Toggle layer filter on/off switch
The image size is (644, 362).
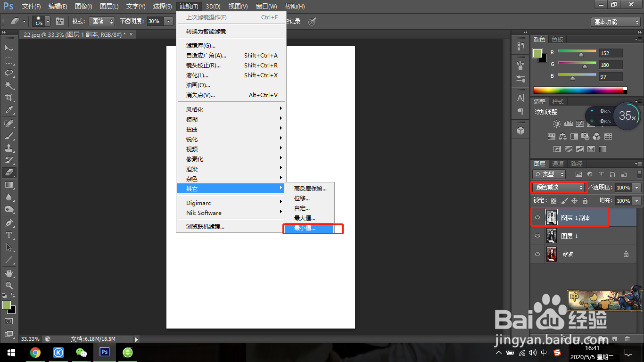(639, 174)
